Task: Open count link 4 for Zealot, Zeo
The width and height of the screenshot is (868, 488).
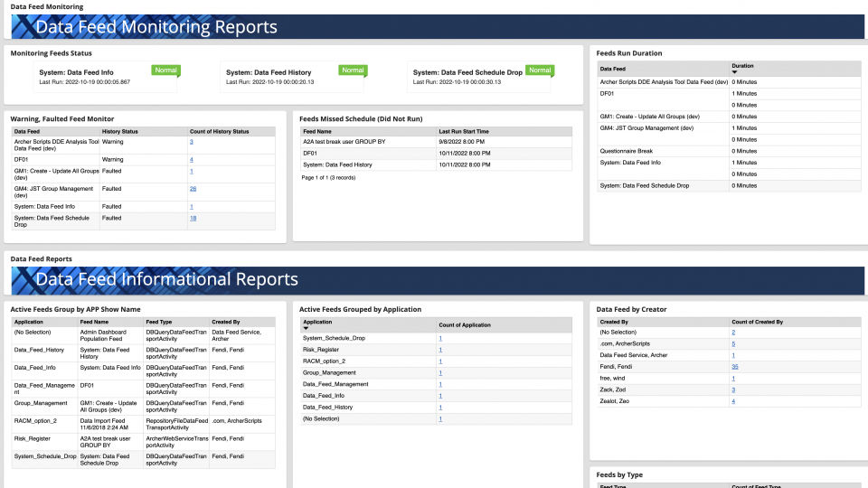Action: pyautogui.click(x=733, y=401)
